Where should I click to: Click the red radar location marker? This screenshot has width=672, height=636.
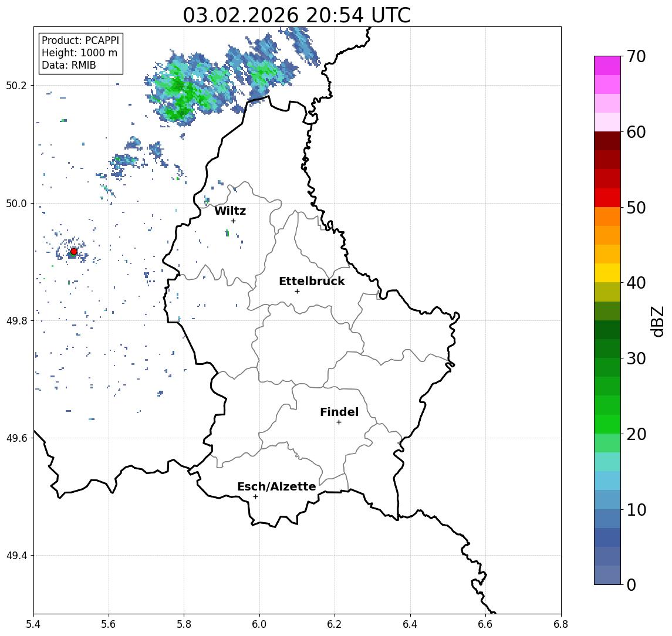point(74,252)
